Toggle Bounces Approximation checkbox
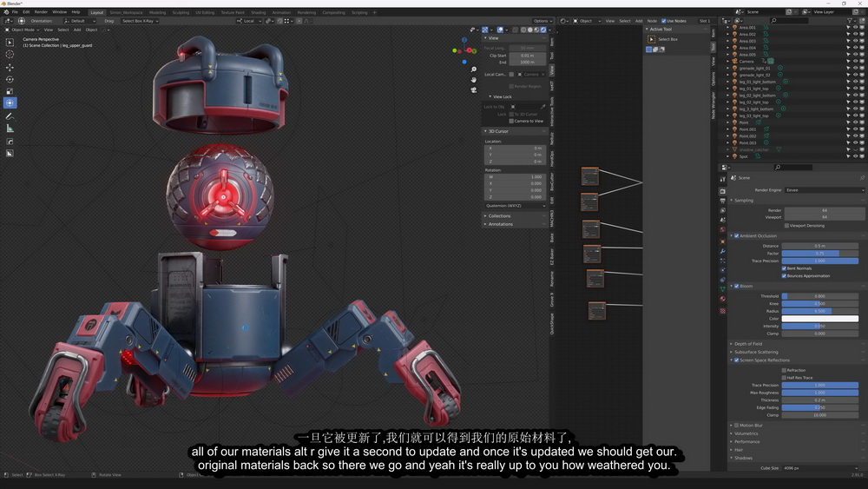The width and height of the screenshot is (868, 489). (785, 276)
